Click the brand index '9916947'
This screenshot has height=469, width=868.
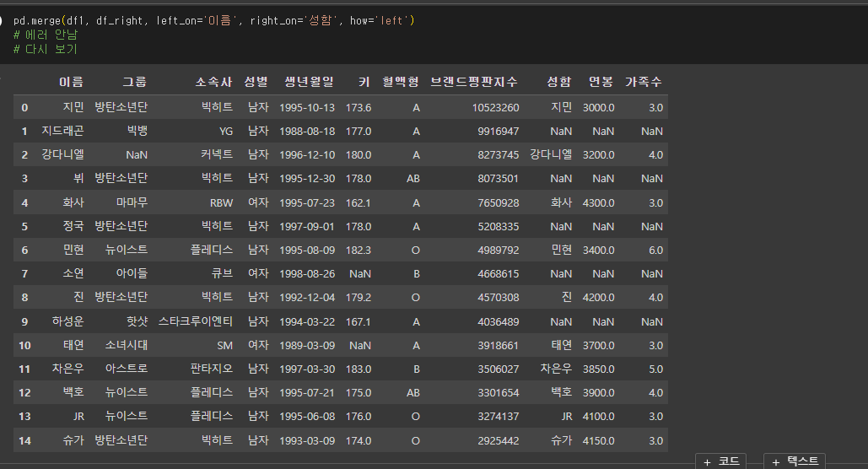(x=499, y=132)
